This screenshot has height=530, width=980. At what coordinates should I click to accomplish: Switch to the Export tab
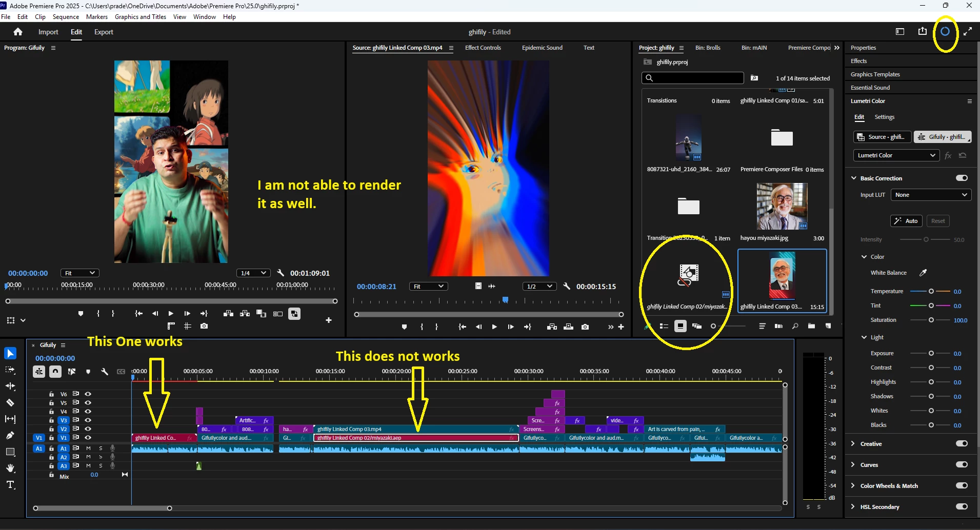(x=104, y=32)
